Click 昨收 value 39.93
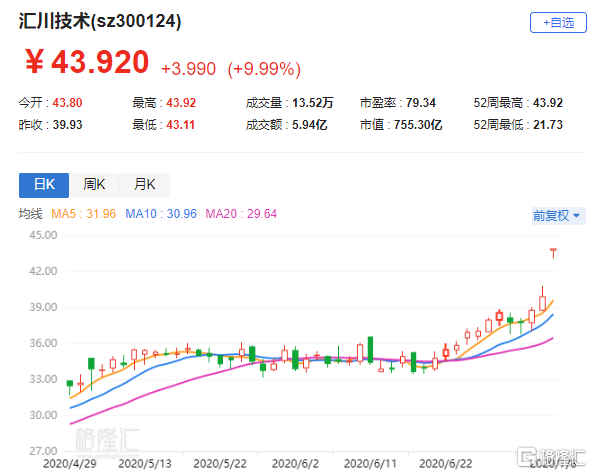 click(67, 125)
